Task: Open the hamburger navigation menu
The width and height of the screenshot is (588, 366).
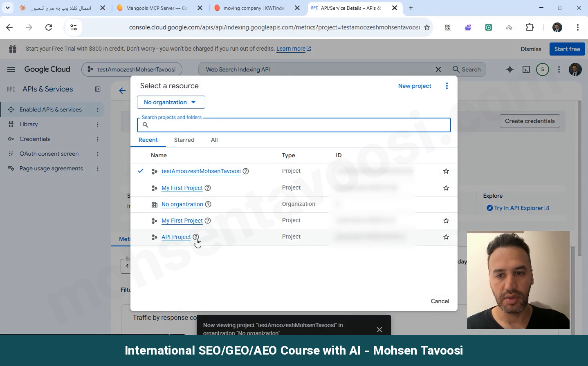Action: tap(11, 69)
